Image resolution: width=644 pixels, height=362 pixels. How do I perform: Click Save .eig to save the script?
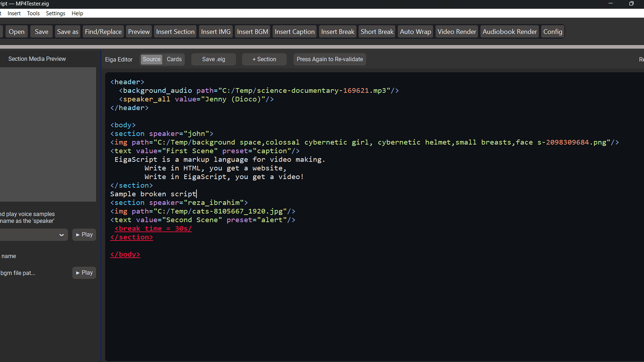[x=213, y=59]
